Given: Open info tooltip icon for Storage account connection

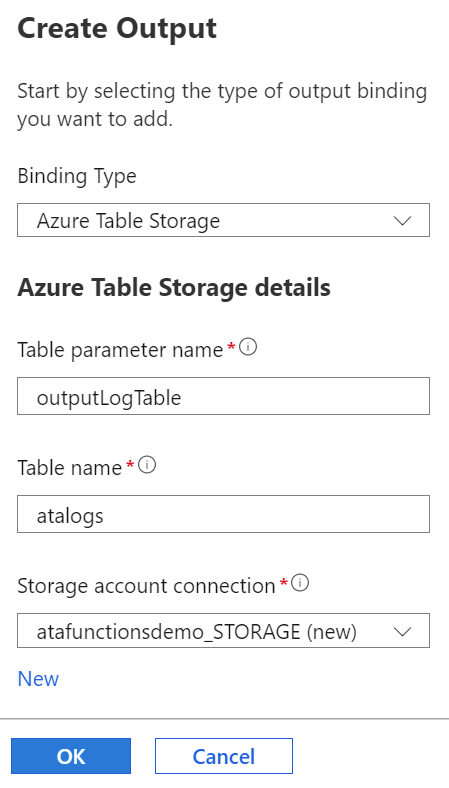Looking at the screenshot, I should click(x=300, y=583).
